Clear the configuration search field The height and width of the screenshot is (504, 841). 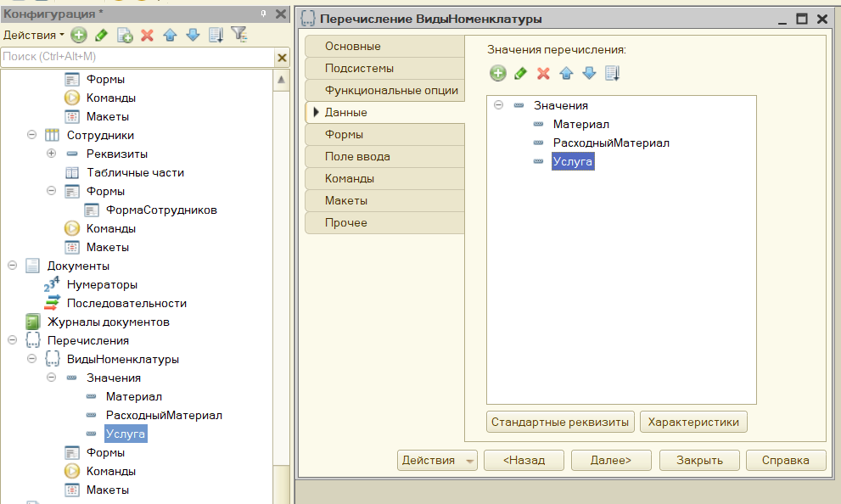(x=282, y=58)
